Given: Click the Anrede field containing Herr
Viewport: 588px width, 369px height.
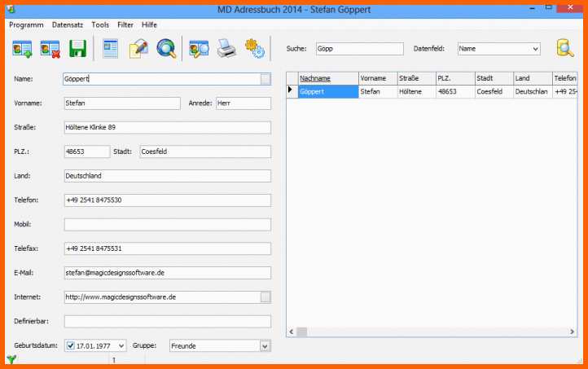Looking at the screenshot, I should (x=244, y=103).
